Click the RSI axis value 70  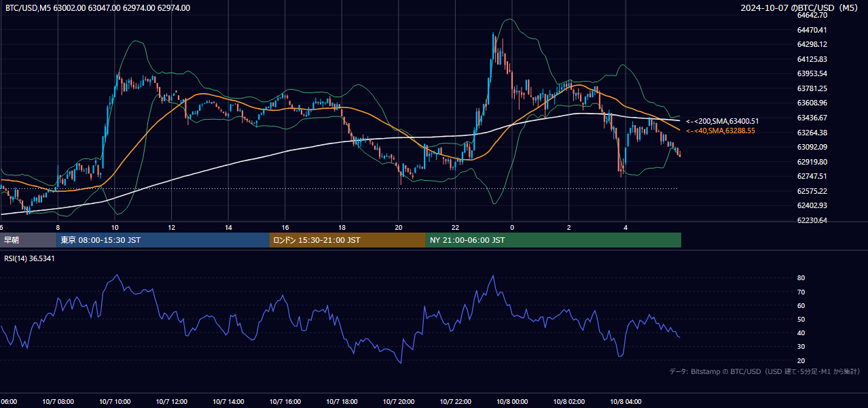(x=801, y=292)
